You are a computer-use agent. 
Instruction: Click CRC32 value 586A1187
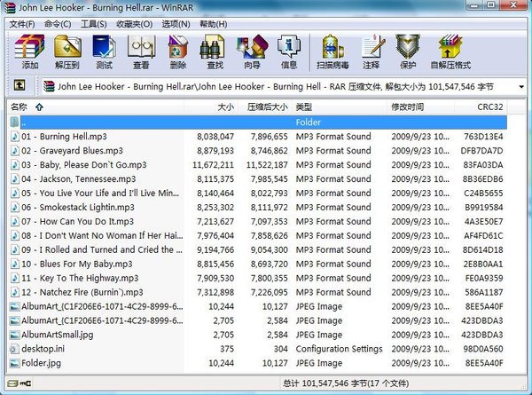click(x=484, y=292)
